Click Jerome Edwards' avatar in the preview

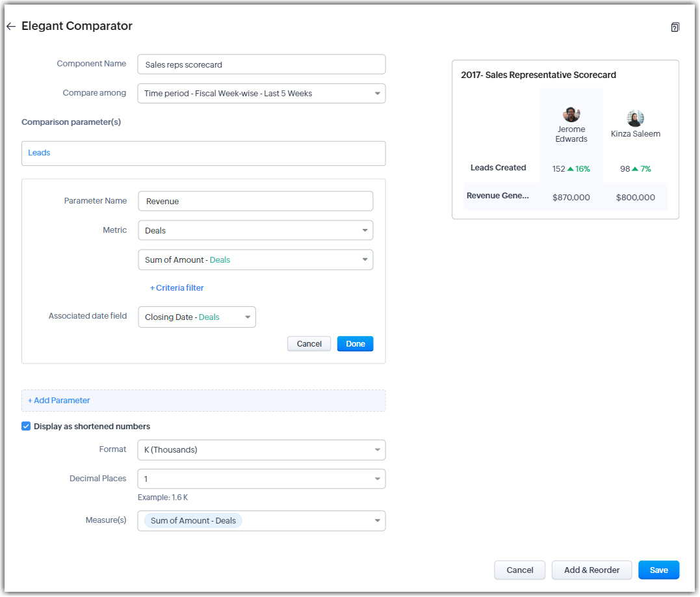pyautogui.click(x=571, y=114)
